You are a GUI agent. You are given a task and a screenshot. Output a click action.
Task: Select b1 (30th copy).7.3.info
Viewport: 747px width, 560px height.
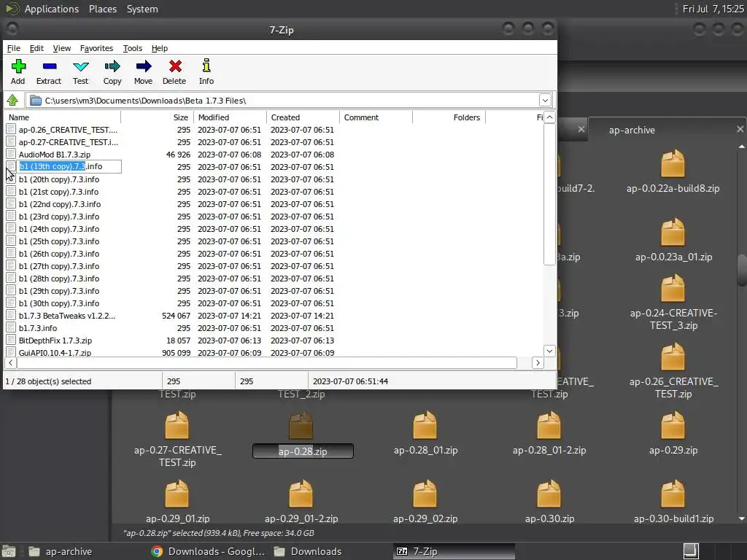point(59,303)
